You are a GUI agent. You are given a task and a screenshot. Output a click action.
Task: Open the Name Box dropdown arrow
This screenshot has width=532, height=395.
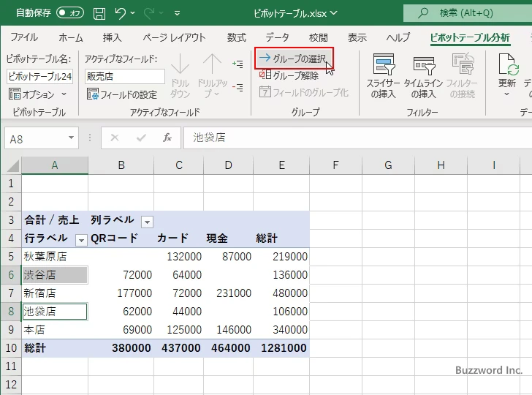click(x=71, y=138)
